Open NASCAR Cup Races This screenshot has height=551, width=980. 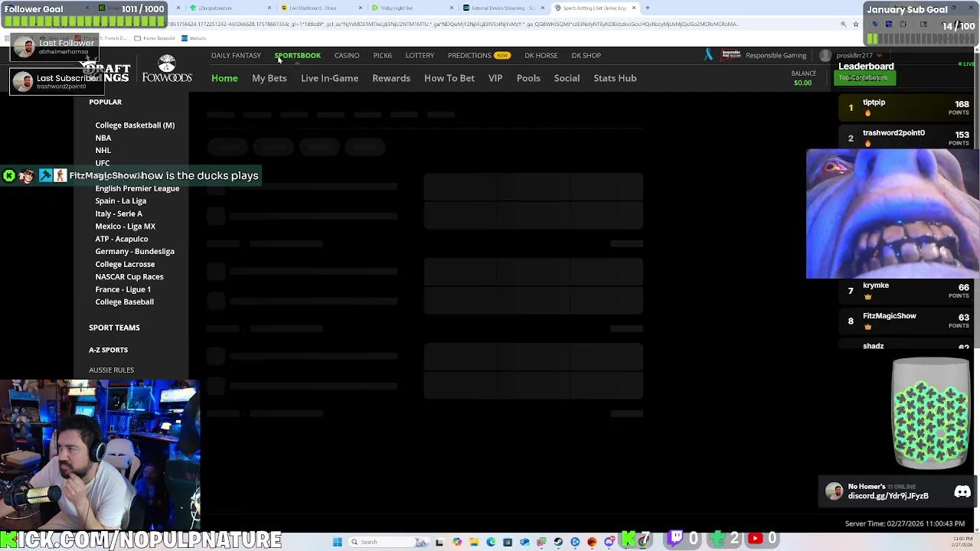point(129,276)
